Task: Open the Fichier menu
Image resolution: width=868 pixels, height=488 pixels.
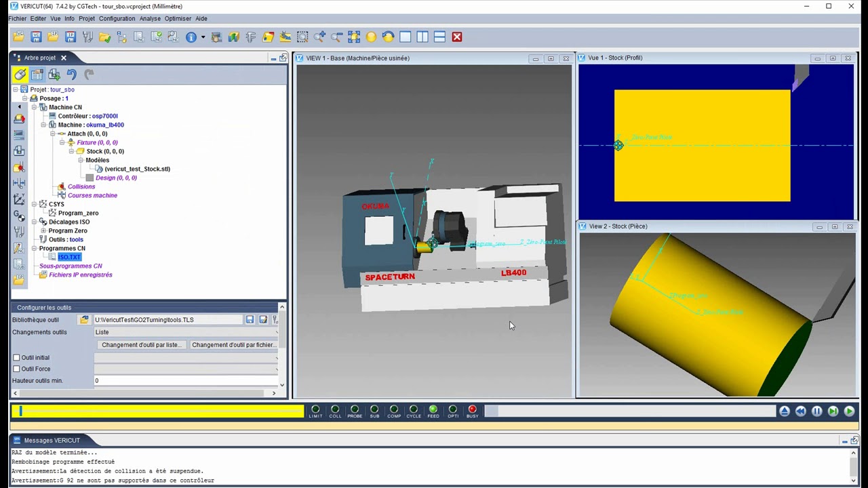Action: pyautogui.click(x=17, y=18)
